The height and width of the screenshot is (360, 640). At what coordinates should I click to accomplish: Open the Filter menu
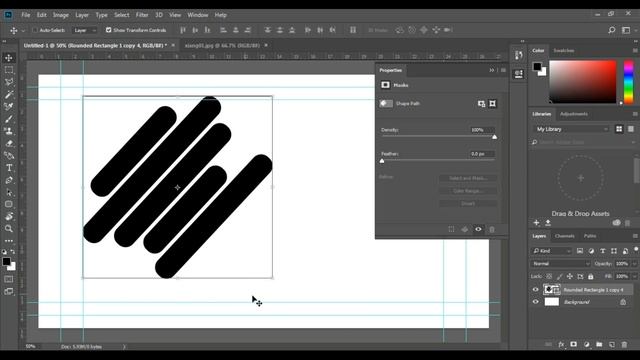coord(142,15)
